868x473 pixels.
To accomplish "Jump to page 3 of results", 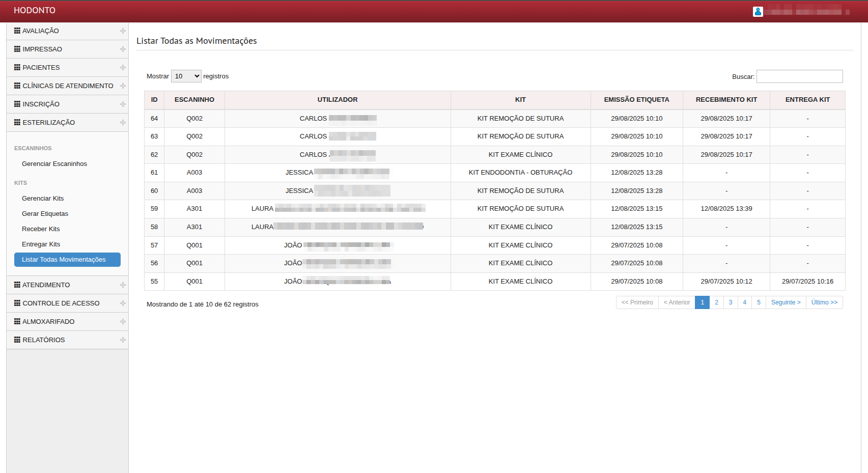I will [x=730, y=302].
